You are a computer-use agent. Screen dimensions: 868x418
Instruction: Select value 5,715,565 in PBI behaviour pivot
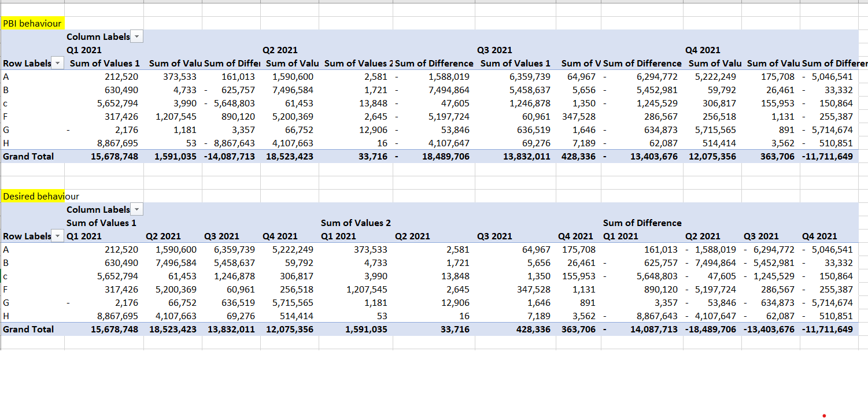715,130
